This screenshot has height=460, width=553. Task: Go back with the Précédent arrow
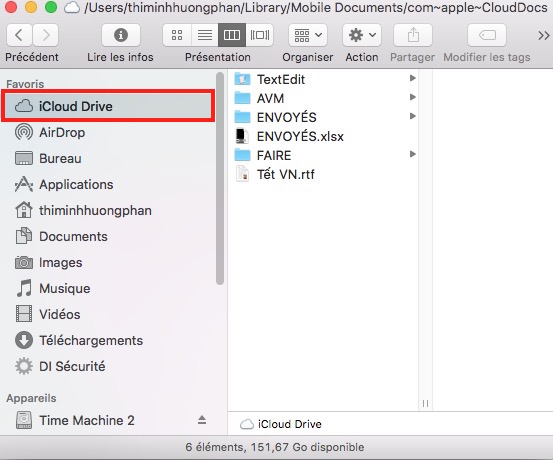[x=19, y=35]
